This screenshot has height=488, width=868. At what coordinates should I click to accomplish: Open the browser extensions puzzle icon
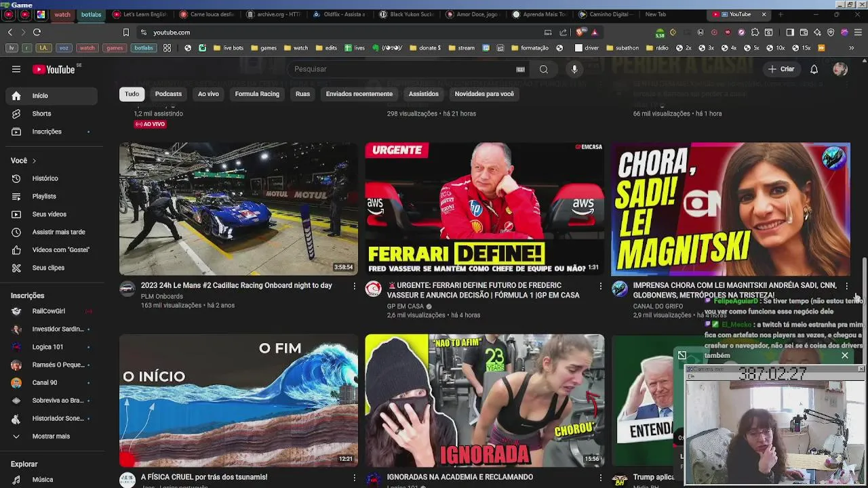coord(755,32)
